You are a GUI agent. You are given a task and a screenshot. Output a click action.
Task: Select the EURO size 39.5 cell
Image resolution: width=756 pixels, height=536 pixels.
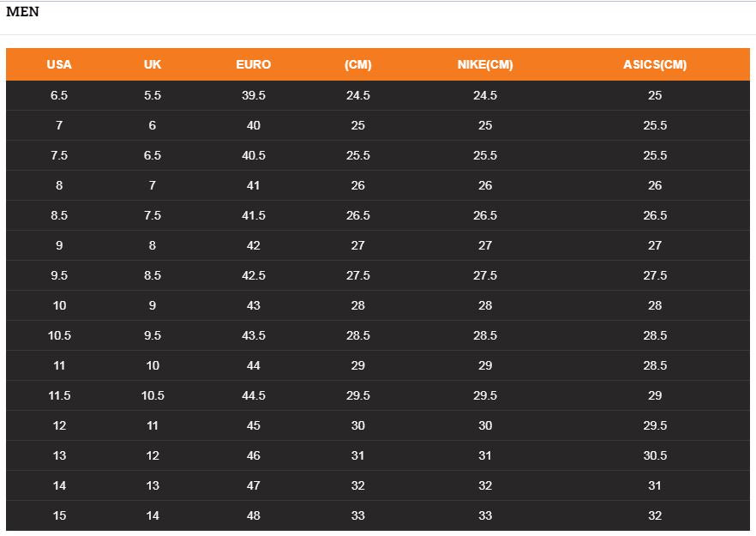tap(254, 95)
